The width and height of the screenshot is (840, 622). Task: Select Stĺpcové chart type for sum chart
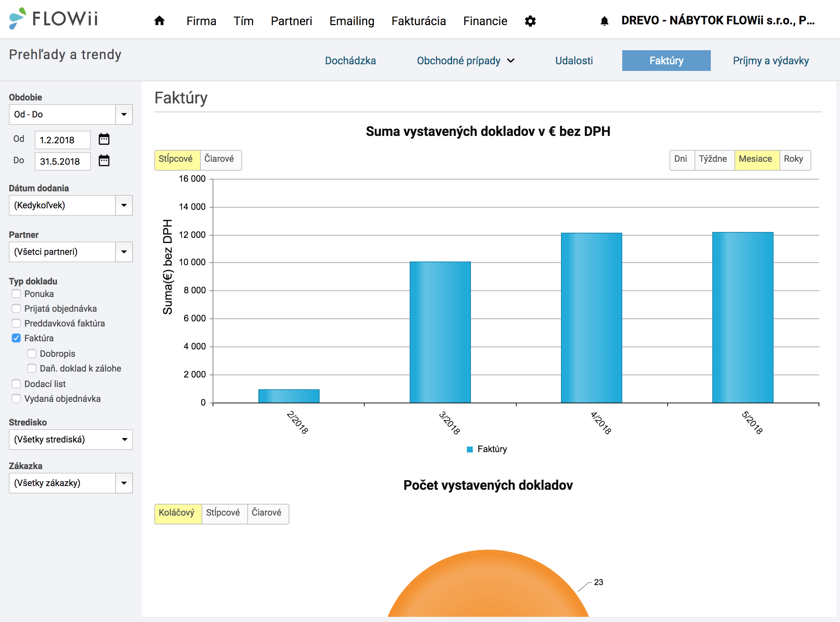click(177, 160)
